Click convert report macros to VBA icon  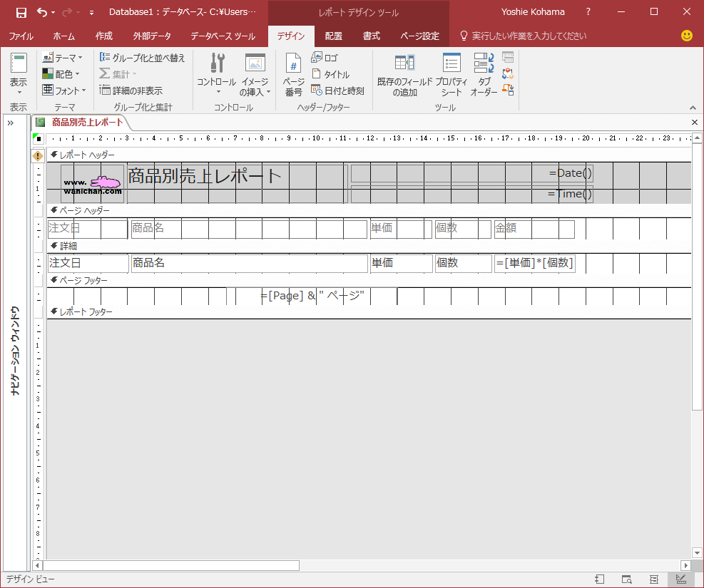pyautogui.click(x=508, y=90)
